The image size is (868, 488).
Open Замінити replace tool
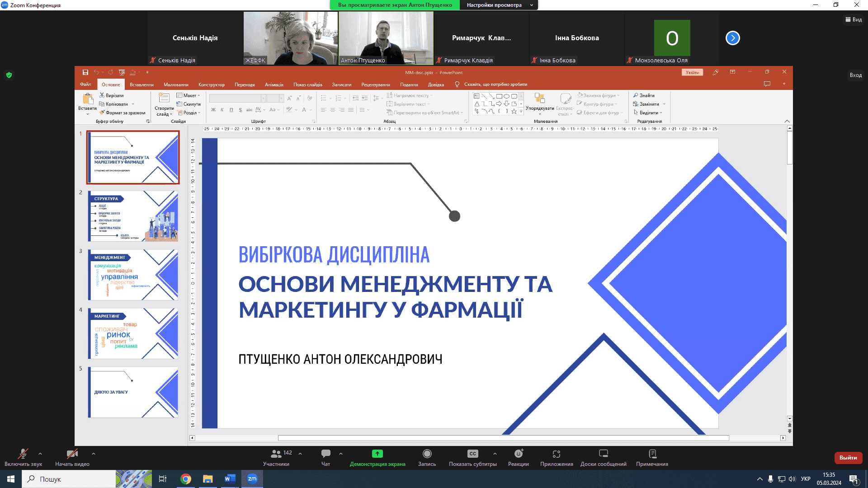[646, 104]
